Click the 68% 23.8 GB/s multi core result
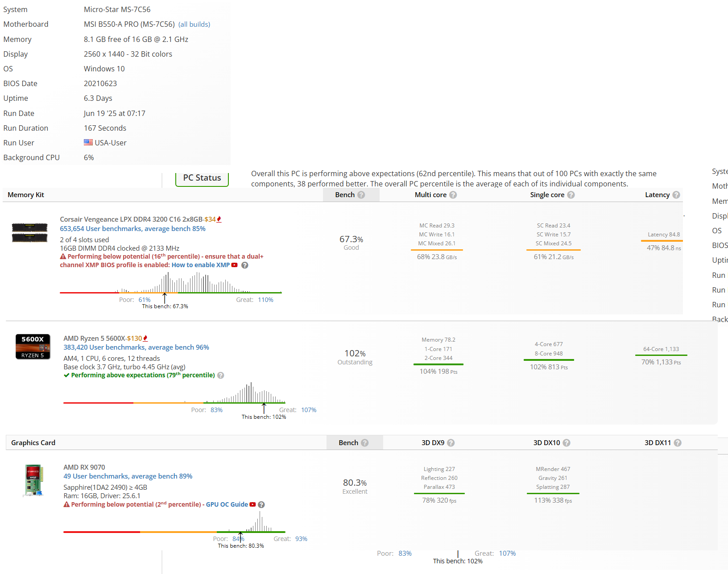Screen dimensions: 728x574 (437, 257)
